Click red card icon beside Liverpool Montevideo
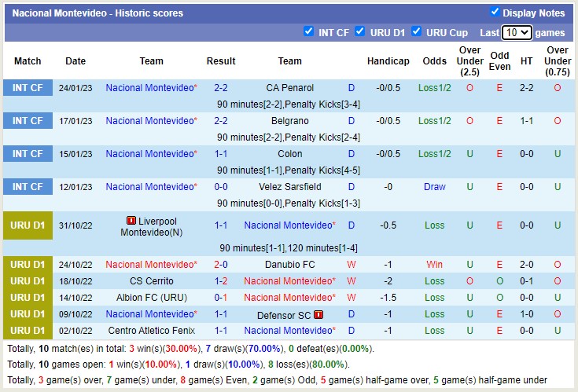This screenshot has width=578, height=392. point(131,220)
